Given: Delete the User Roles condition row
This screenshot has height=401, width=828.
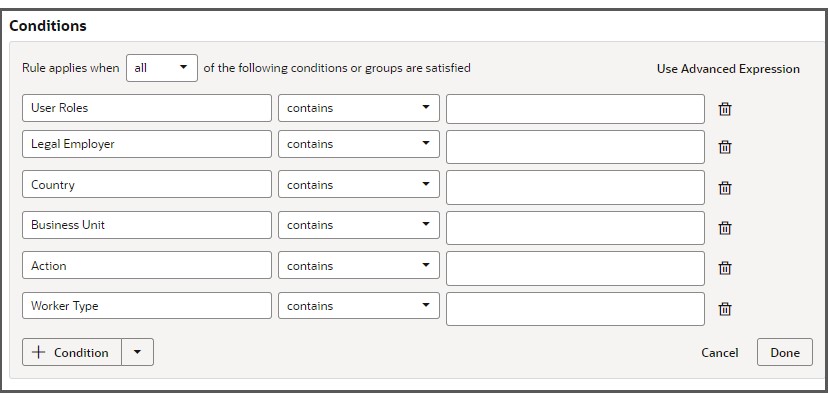Looking at the screenshot, I should 725,109.
